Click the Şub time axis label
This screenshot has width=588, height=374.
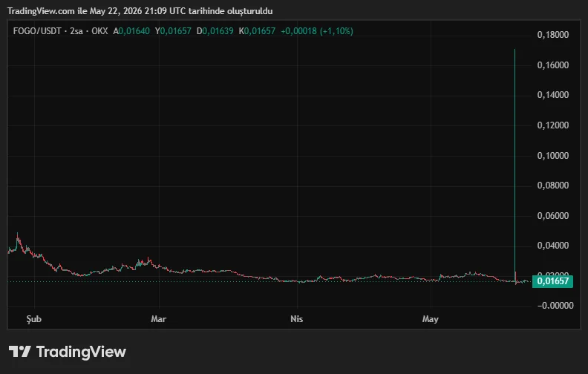pos(33,319)
